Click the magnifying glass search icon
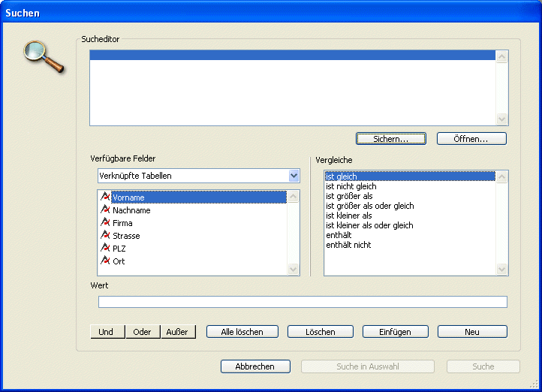The image size is (542, 392). (44, 56)
